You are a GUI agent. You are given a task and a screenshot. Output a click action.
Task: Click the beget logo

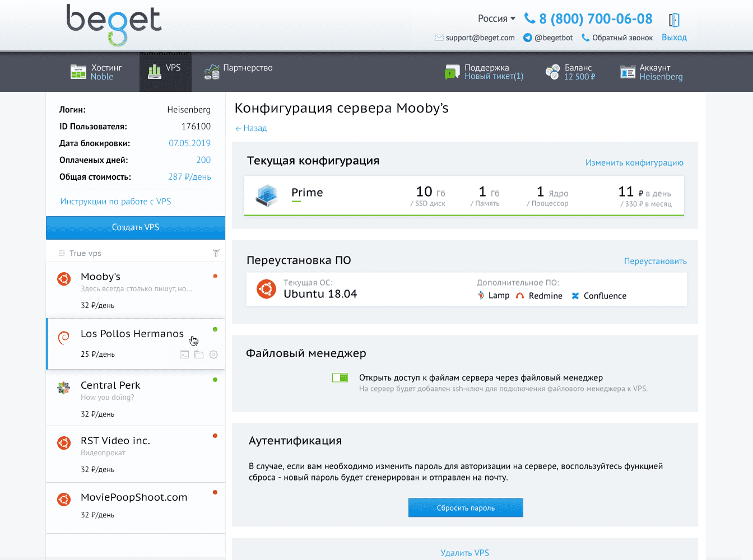tap(114, 25)
